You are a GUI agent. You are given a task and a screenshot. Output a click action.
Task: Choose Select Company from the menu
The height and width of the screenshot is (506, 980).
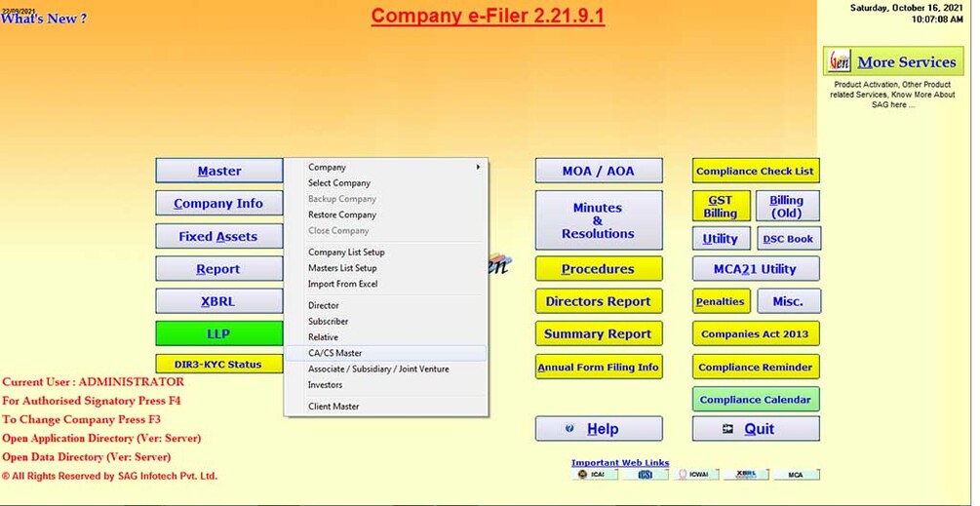(x=385, y=183)
